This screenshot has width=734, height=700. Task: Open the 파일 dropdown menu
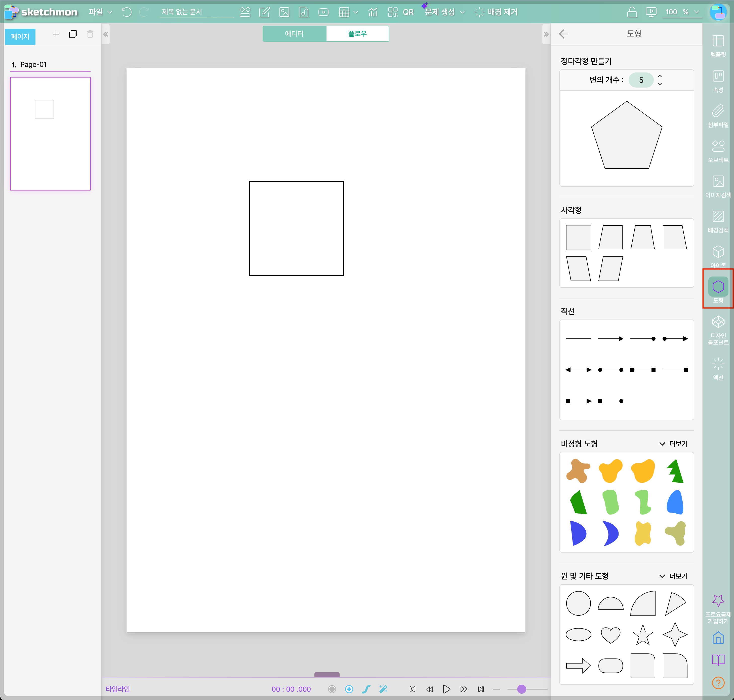tap(100, 12)
